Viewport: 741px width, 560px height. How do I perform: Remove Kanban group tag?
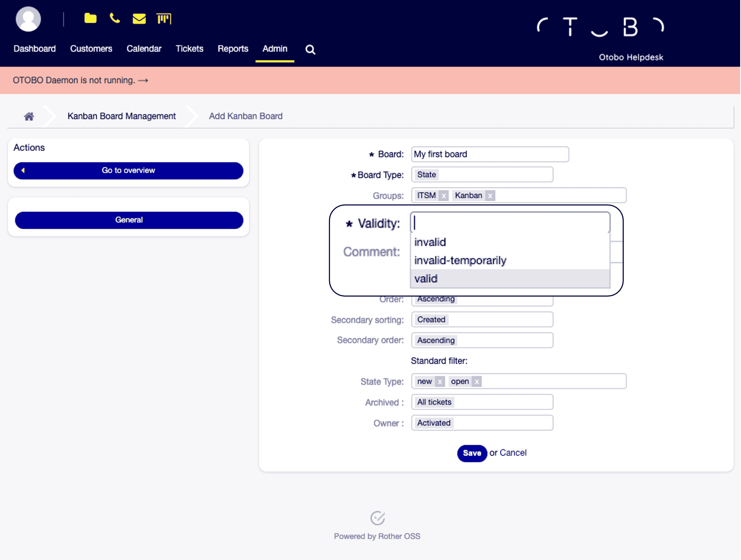(x=490, y=196)
